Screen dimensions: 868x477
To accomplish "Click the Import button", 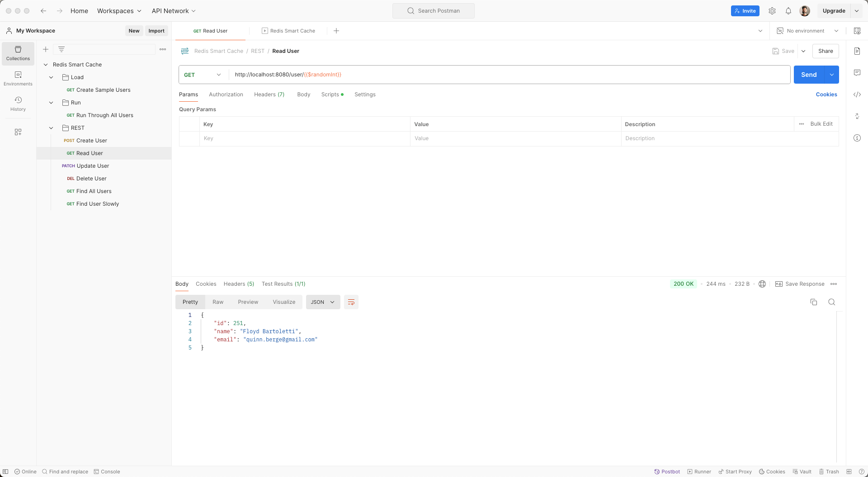I will pos(156,31).
